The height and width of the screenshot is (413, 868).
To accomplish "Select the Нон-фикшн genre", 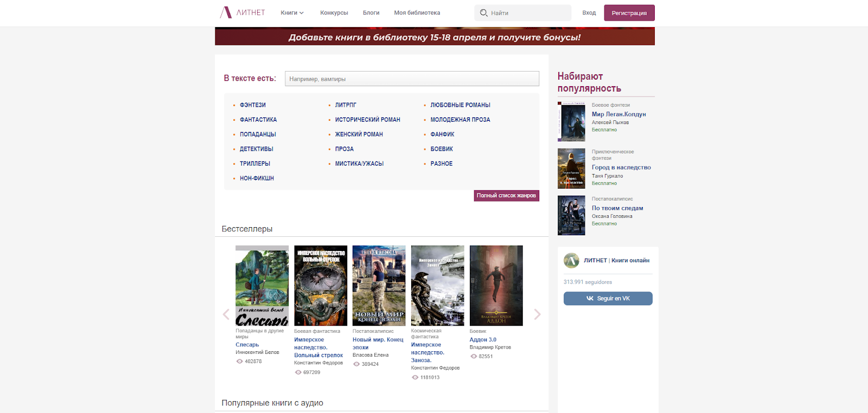I will [257, 178].
